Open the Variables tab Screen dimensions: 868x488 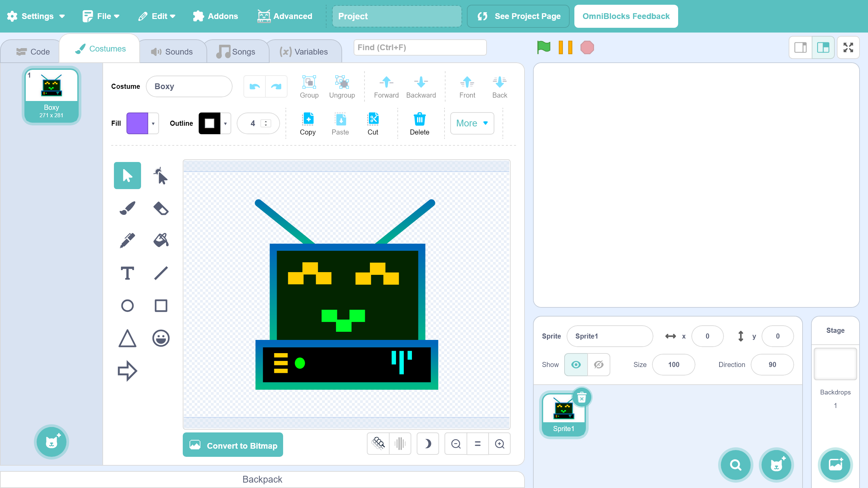click(304, 52)
